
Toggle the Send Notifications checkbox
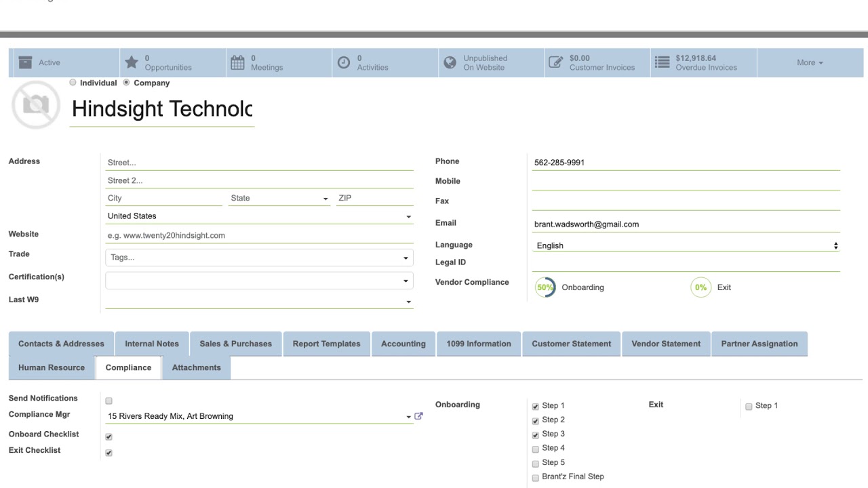[108, 401]
